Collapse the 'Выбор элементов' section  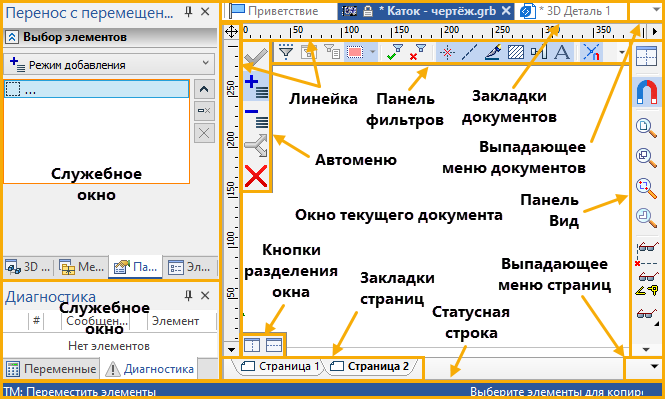point(11,37)
